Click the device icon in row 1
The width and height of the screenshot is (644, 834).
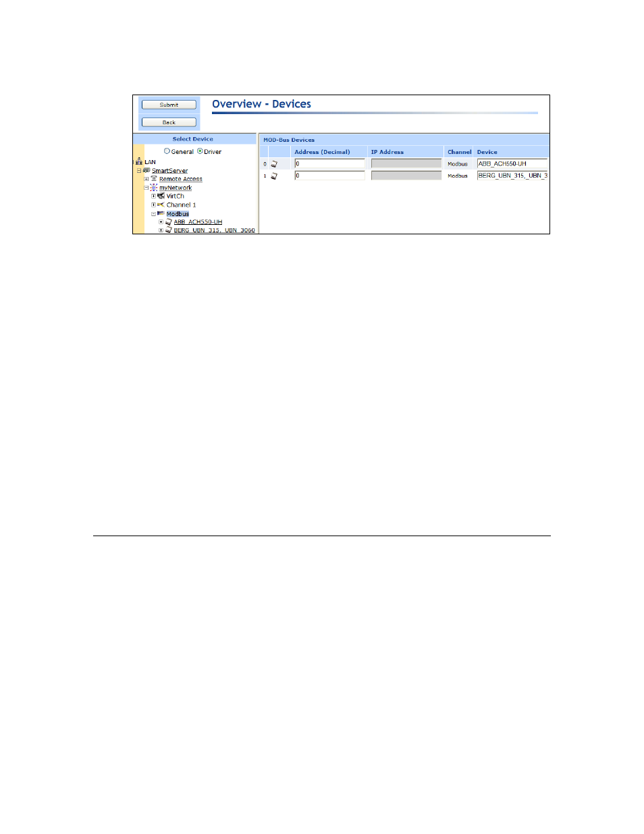(274, 176)
